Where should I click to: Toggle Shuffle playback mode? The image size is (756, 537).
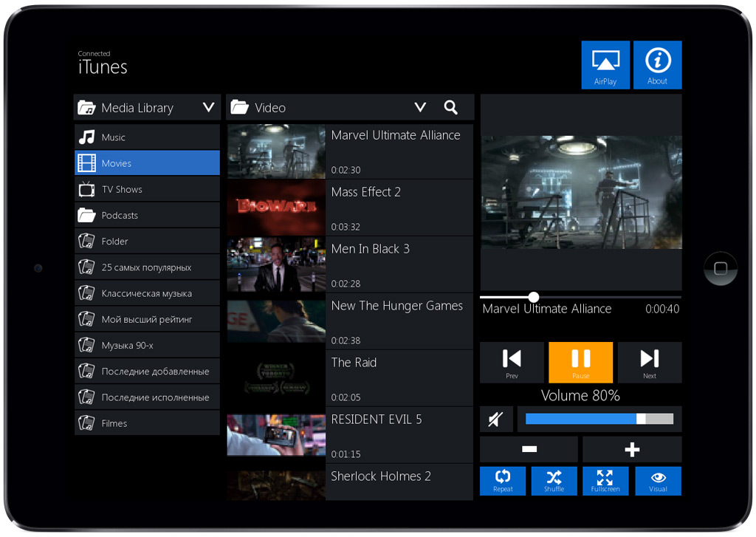click(x=554, y=481)
